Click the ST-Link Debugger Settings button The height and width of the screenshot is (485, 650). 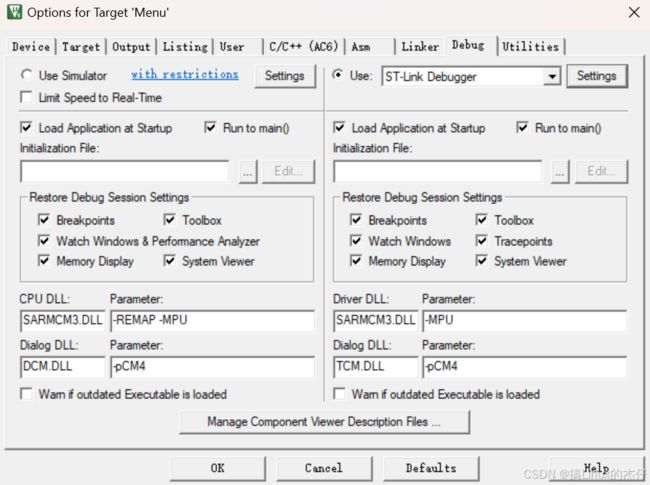597,76
